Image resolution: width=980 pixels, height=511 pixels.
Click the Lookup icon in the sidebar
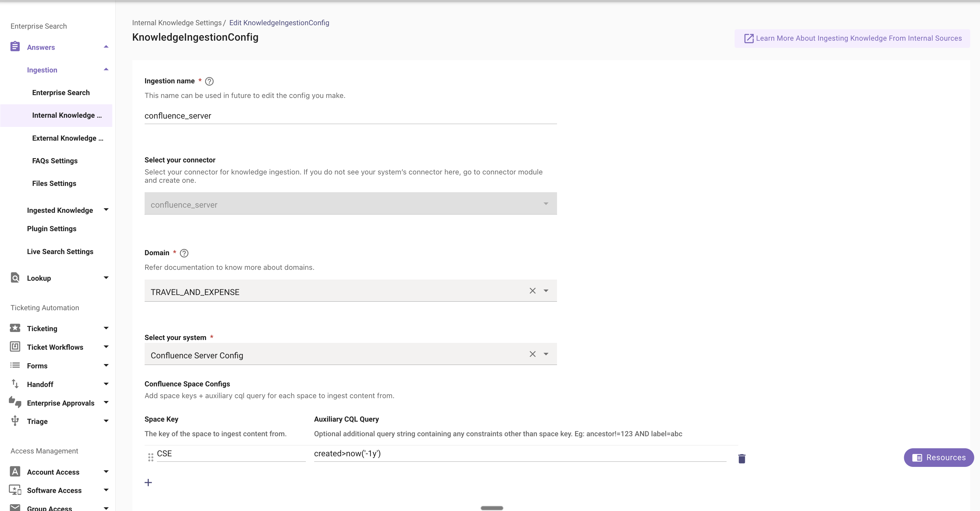[x=15, y=278]
